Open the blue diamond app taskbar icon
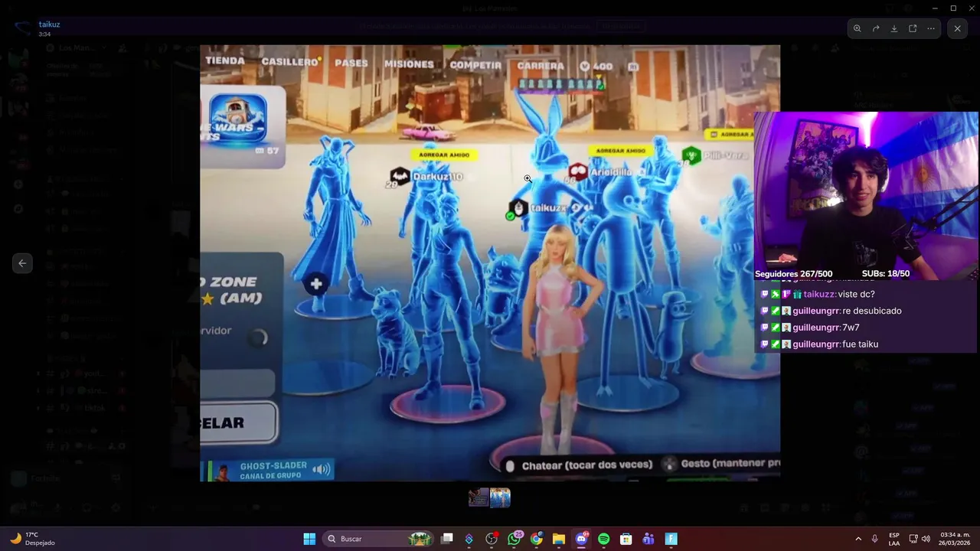 [x=469, y=539]
